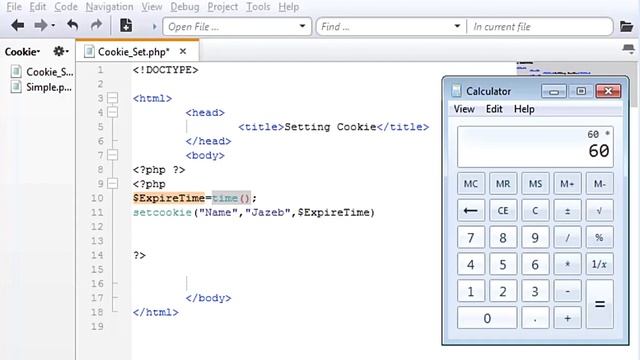
Task: Open the 'In current file' scope selector
Action: (x=539, y=27)
